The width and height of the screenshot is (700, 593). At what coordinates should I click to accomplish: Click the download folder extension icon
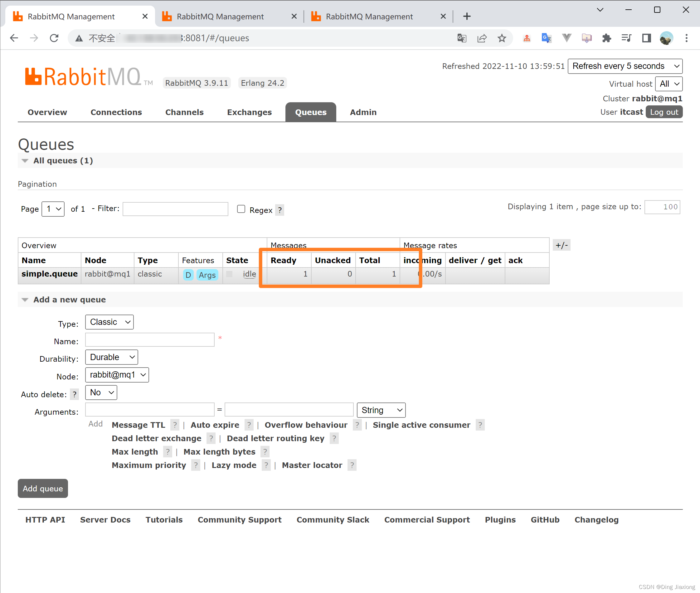[x=587, y=38]
